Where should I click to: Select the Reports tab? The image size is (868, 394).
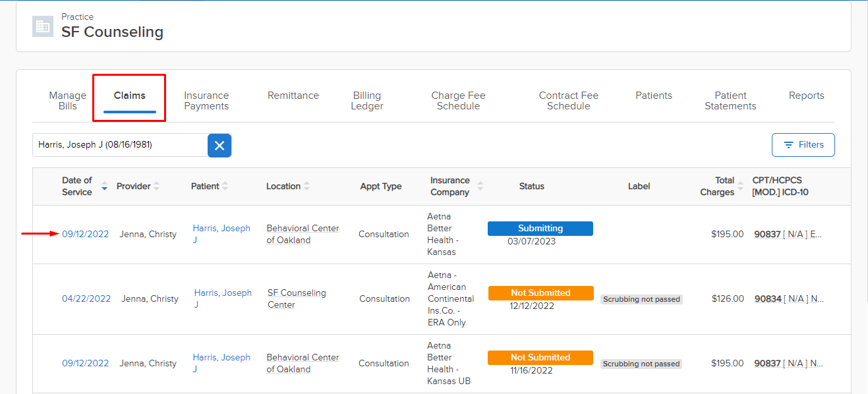coord(806,95)
